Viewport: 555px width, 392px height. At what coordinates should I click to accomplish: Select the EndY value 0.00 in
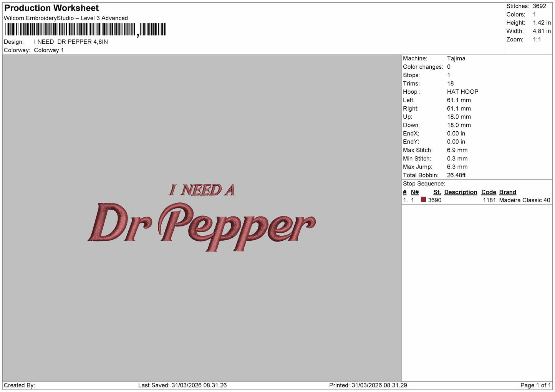pos(456,142)
